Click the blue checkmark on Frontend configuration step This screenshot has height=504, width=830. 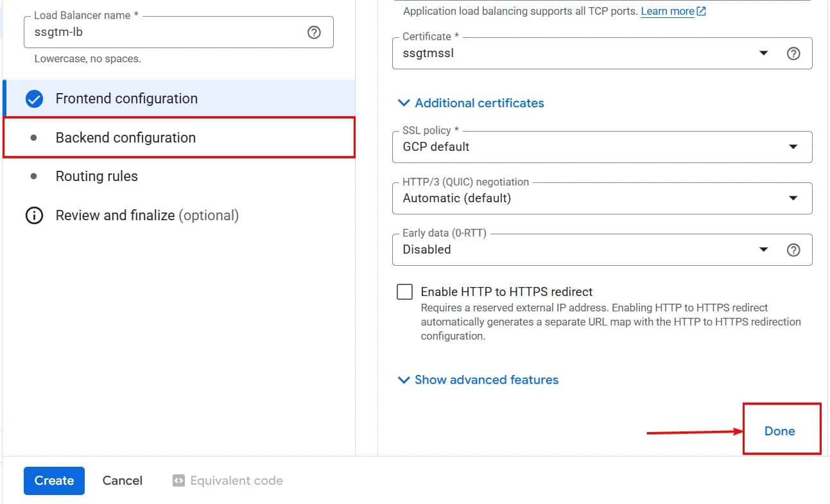tap(34, 99)
